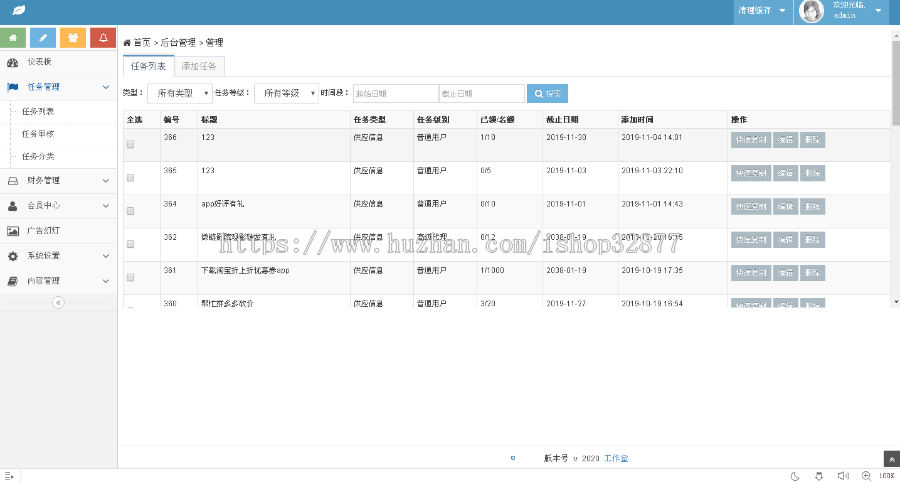Open 任务列表 in the sidebar submenu

[38, 112]
